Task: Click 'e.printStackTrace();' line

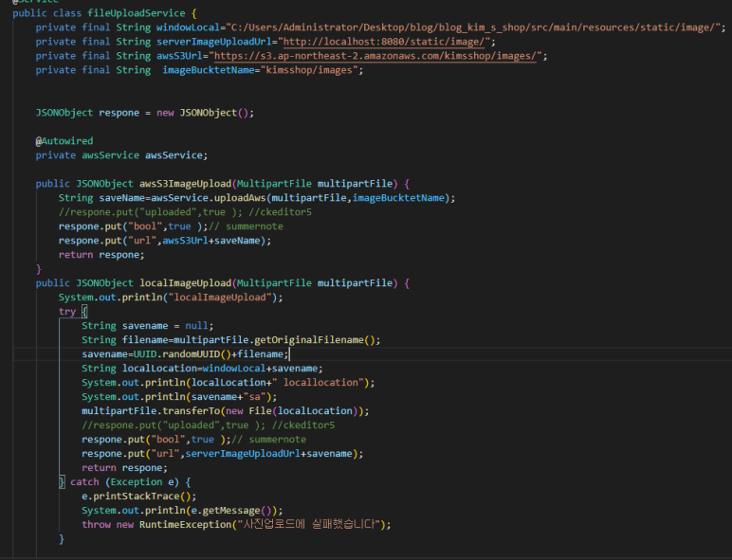Action: tap(139, 497)
